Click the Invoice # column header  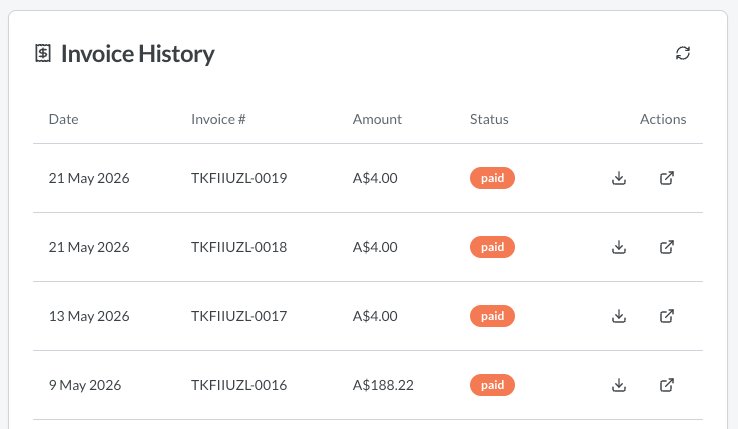[x=218, y=119]
